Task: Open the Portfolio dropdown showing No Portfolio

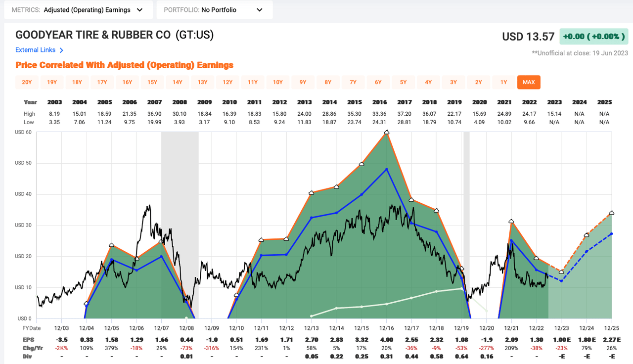Action: tap(215, 10)
